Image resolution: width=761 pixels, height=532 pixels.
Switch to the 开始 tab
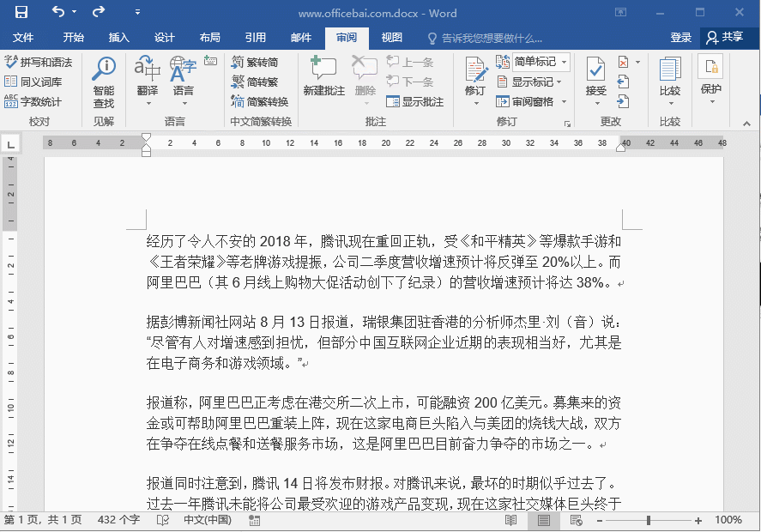pyautogui.click(x=73, y=38)
